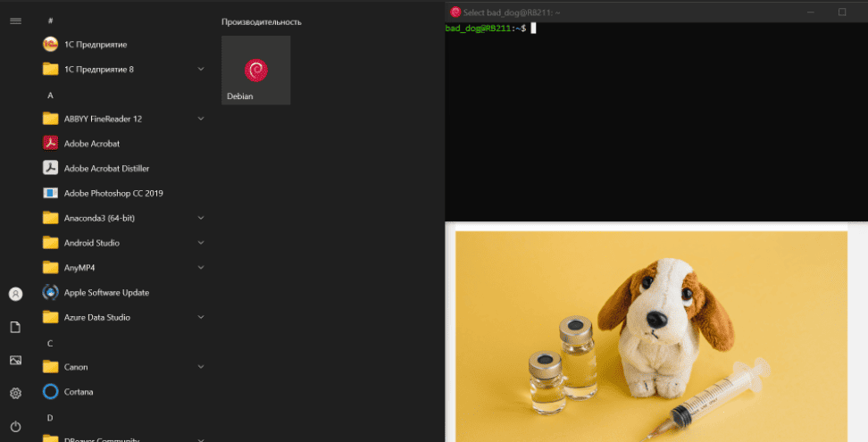Click the Anaconda3 (64-bit) folder icon
The image size is (868, 442).
[x=50, y=218]
